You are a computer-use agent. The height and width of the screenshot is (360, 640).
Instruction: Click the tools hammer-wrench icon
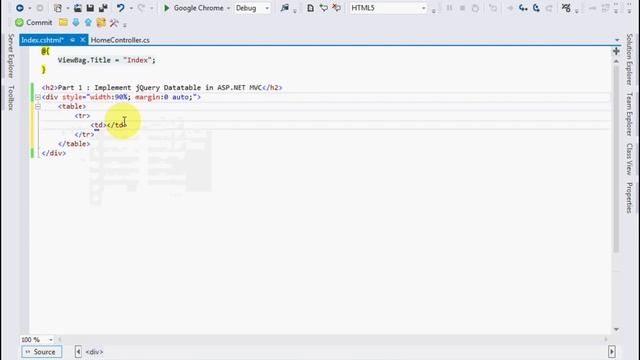click(114, 22)
